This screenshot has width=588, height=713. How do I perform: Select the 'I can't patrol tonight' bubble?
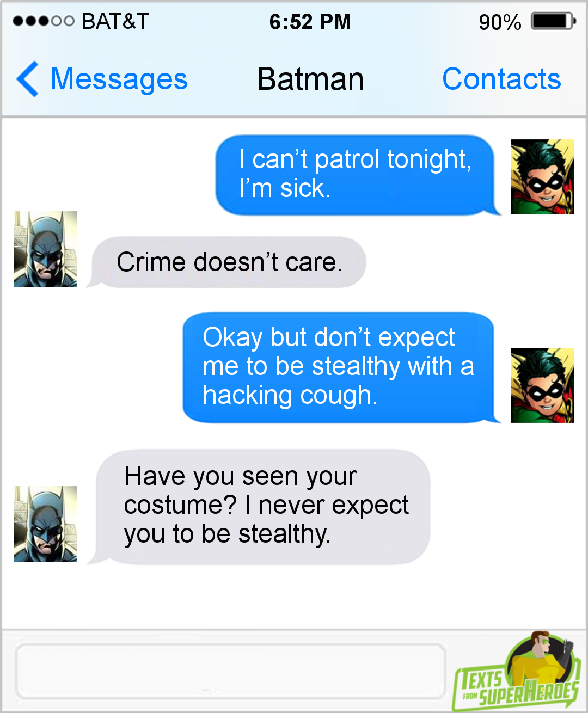tap(358, 175)
